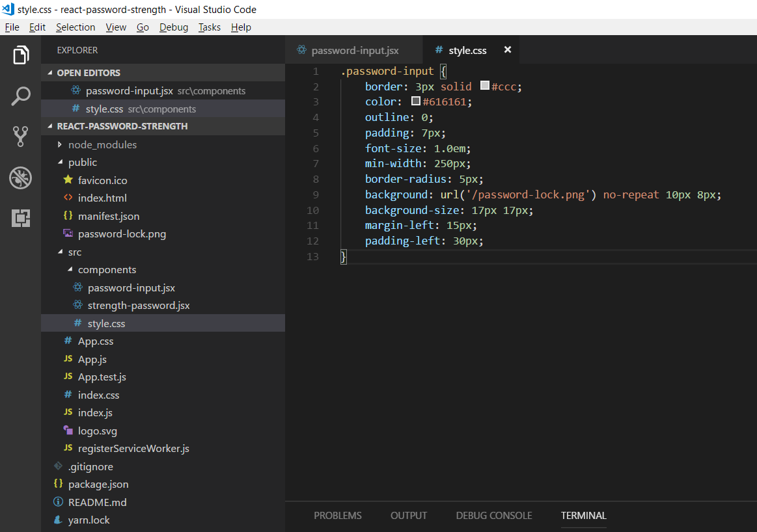Close the style.css editor tab
The width and height of the screenshot is (757, 532).
508,49
